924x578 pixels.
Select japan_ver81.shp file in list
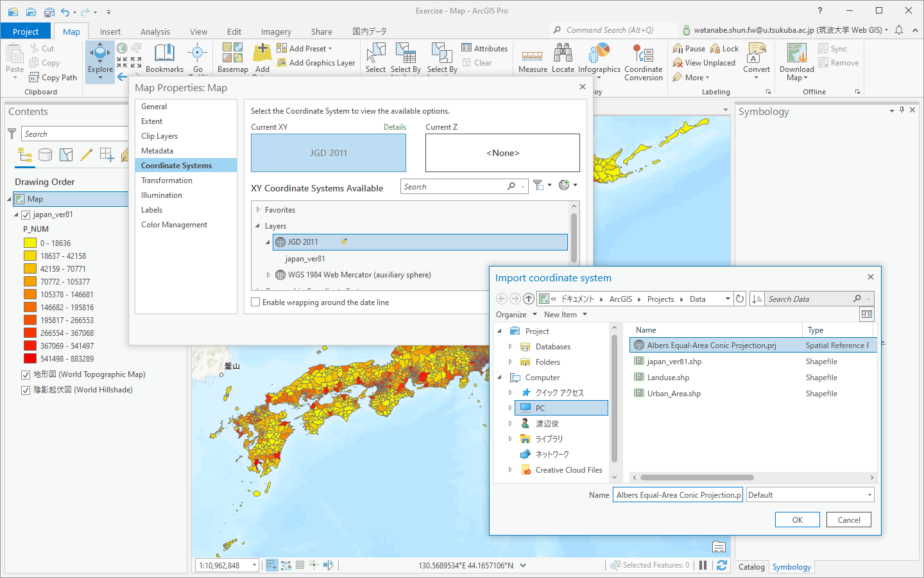(674, 362)
